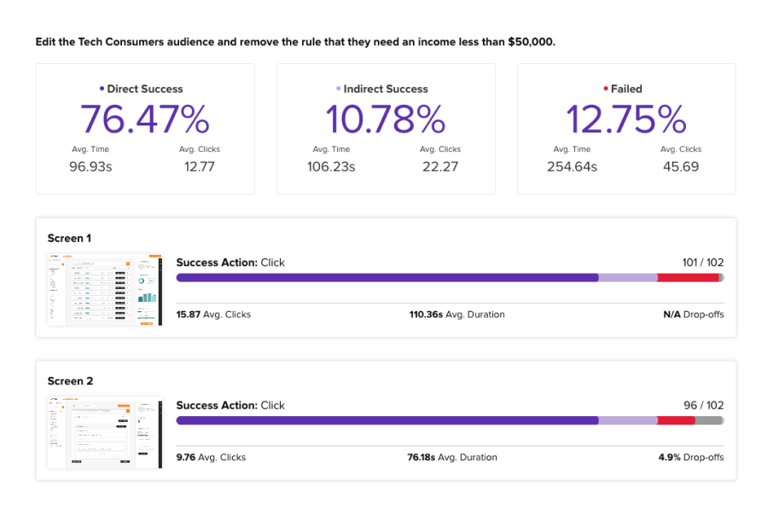Image resolution: width=773 pixels, height=532 pixels.
Task: Click the lavender Indirect Success legend dot
Action: point(338,89)
